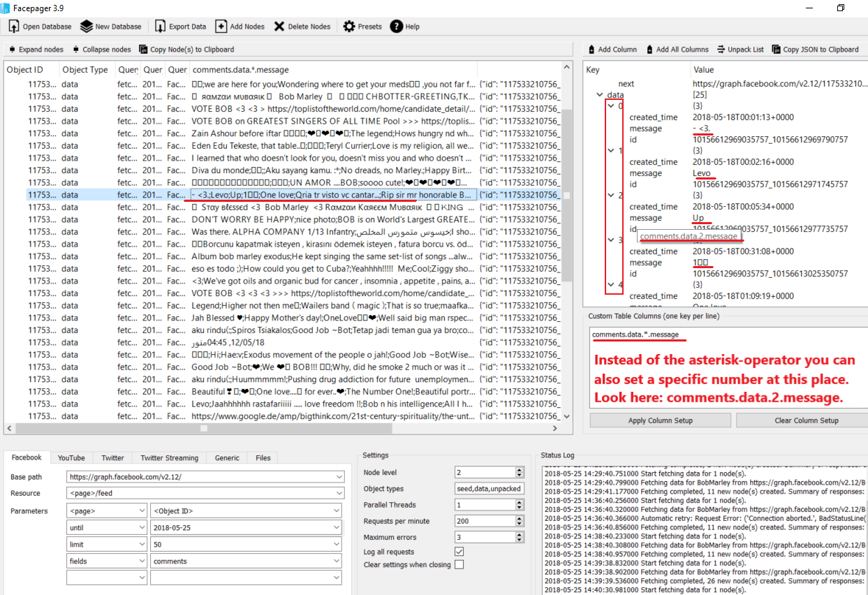Switch to the Files tab
Screen dimensions: 868x595
click(x=263, y=458)
